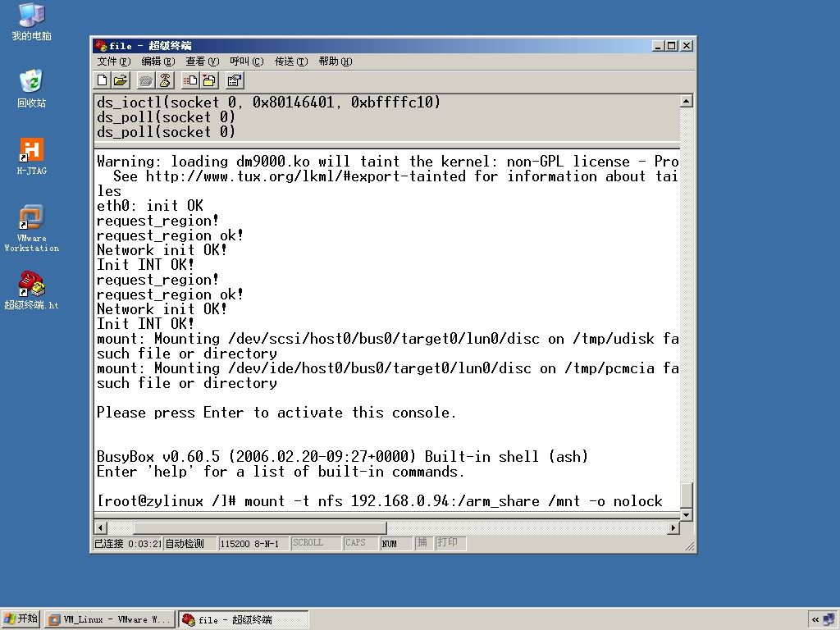
Task: Open the 帮助(H) menu
Action: click(x=336, y=61)
